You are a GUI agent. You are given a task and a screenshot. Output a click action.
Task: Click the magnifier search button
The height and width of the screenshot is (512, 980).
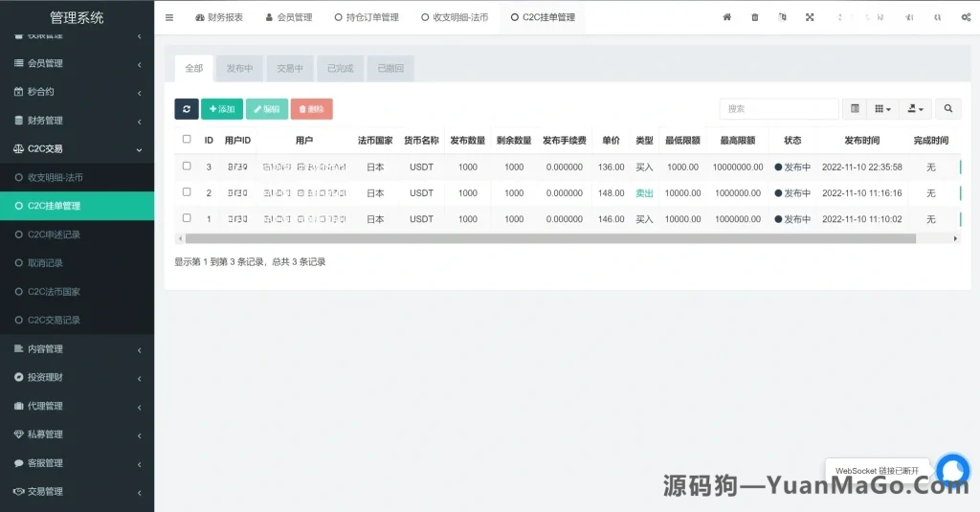coord(948,109)
